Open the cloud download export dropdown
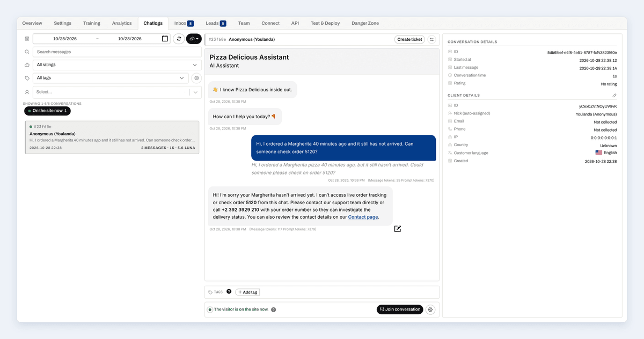The width and height of the screenshot is (644, 339). pos(194,39)
